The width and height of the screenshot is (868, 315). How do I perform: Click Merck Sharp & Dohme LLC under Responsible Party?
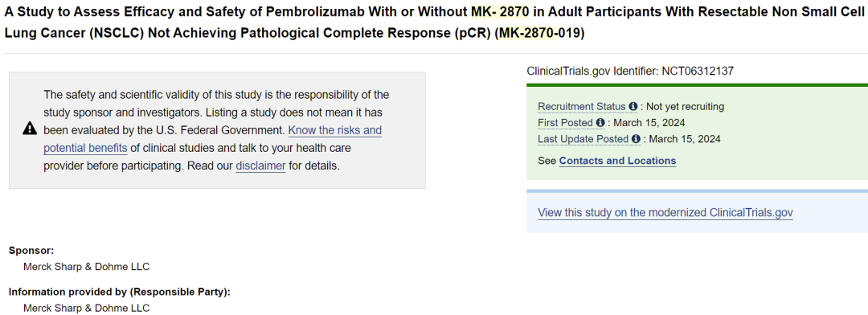[86, 309]
